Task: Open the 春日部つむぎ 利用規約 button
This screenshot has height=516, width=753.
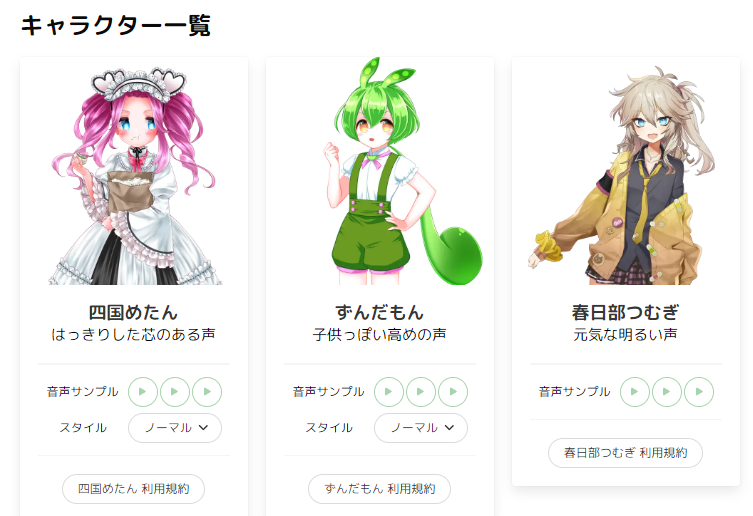Action: 625,453
